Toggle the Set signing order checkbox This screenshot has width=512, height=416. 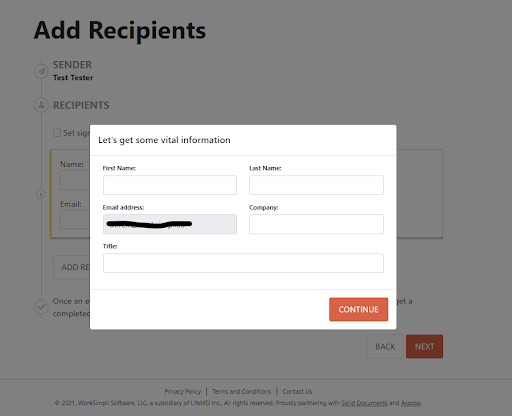57,133
